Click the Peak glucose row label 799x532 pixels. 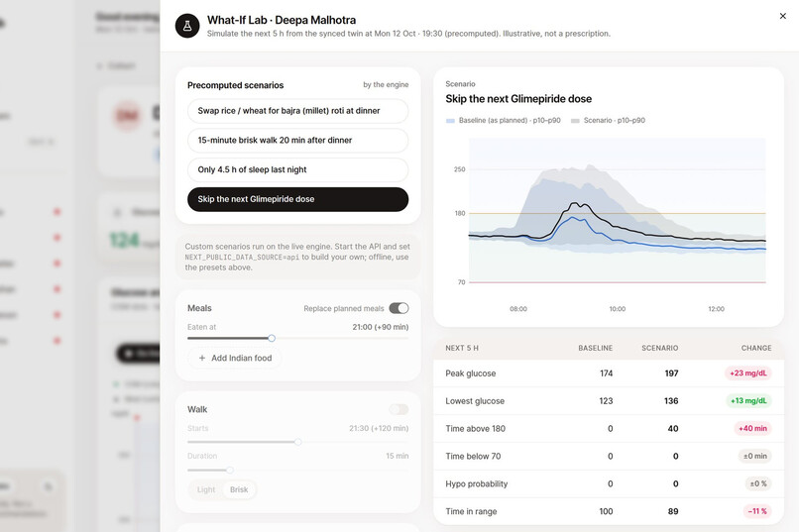click(x=470, y=373)
